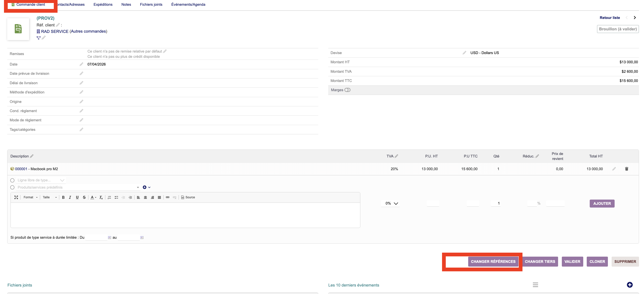Screen dimensions: 644x294
Task: Add new event with plus icon
Action: [630, 285]
